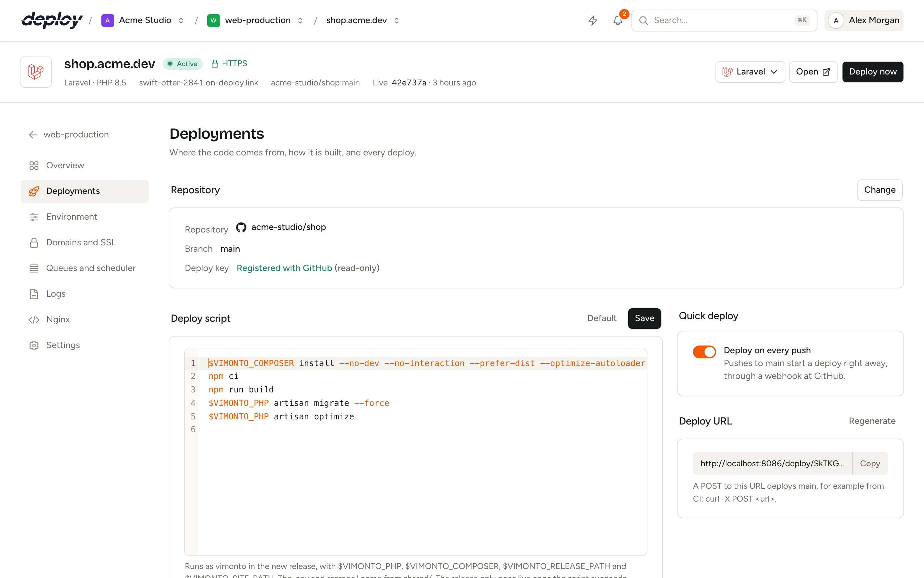The image size is (924, 578).
Task: Open the Laravel framework dropdown
Action: [x=750, y=72]
